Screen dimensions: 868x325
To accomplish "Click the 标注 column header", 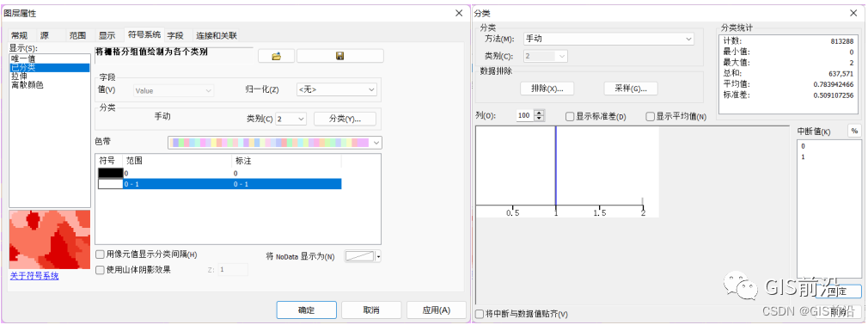I will 286,161.
